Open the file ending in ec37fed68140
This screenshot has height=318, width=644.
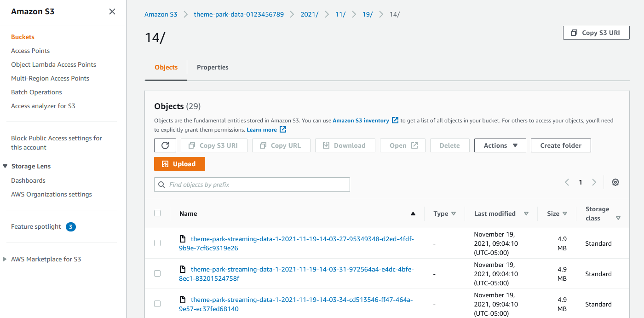(x=296, y=304)
